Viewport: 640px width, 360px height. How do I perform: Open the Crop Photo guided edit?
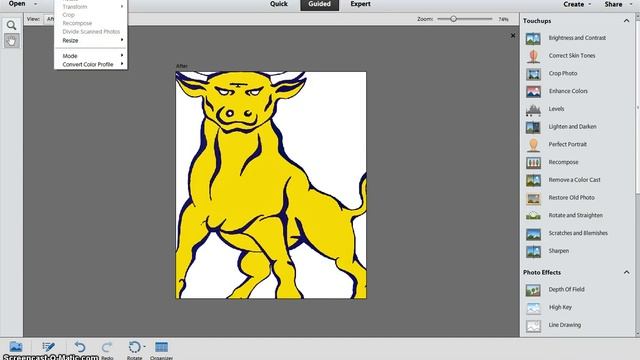tap(551, 73)
